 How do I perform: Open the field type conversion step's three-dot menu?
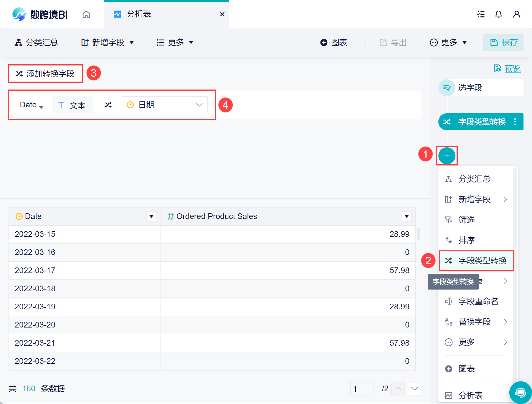pyautogui.click(x=515, y=122)
